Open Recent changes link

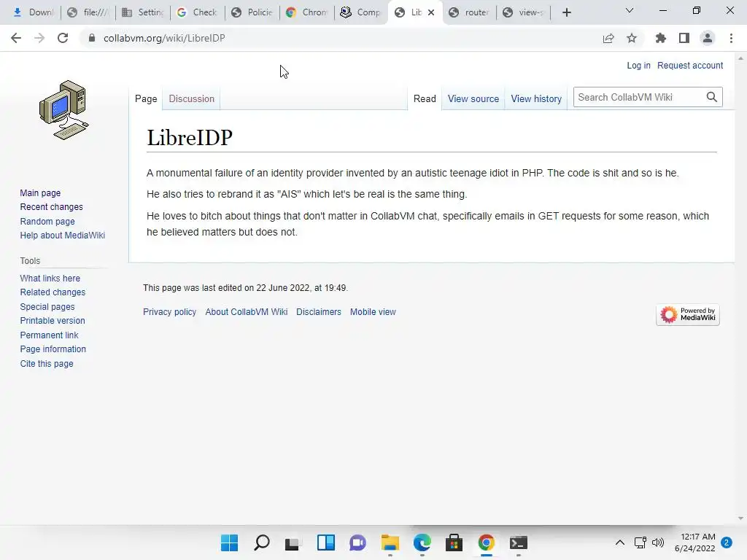click(x=52, y=206)
